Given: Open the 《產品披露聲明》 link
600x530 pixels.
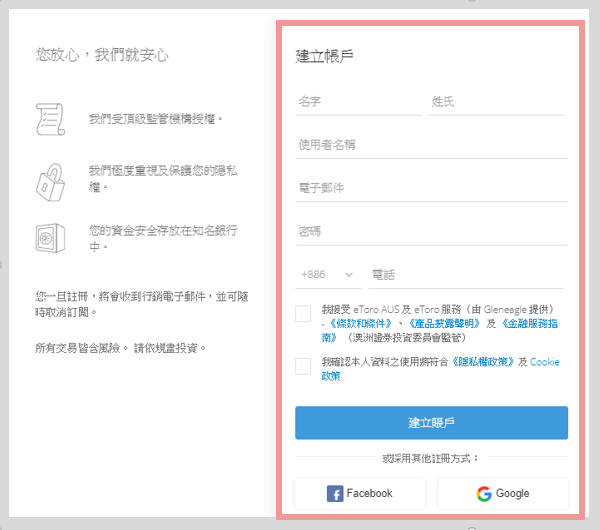Looking at the screenshot, I should pyautogui.click(x=444, y=324).
